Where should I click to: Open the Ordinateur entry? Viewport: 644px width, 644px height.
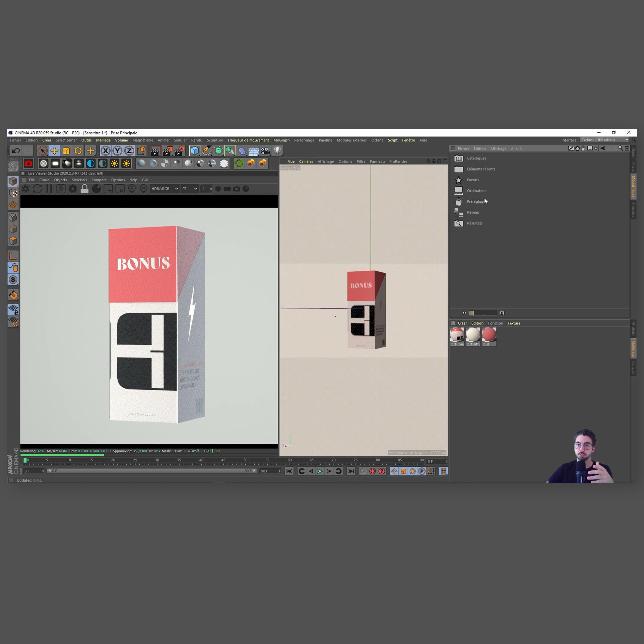(x=476, y=191)
